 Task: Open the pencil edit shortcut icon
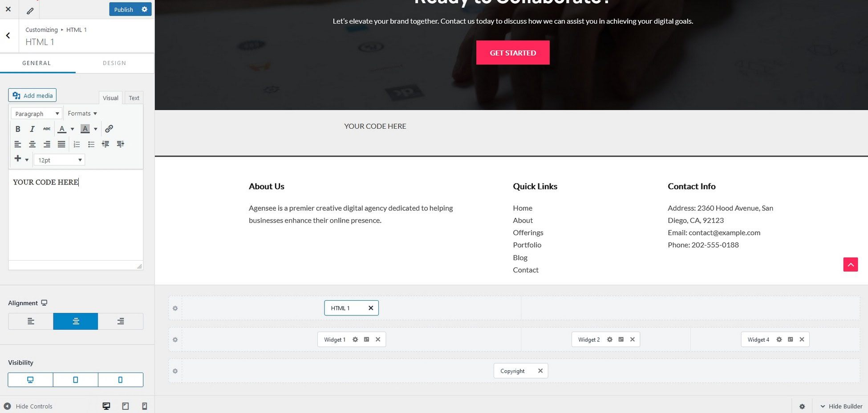(x=30, y=11)
